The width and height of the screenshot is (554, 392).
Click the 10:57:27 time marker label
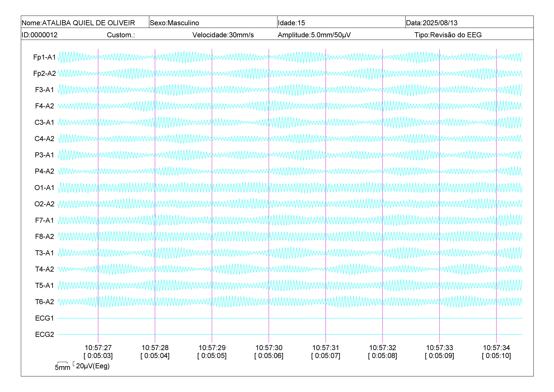98,348
